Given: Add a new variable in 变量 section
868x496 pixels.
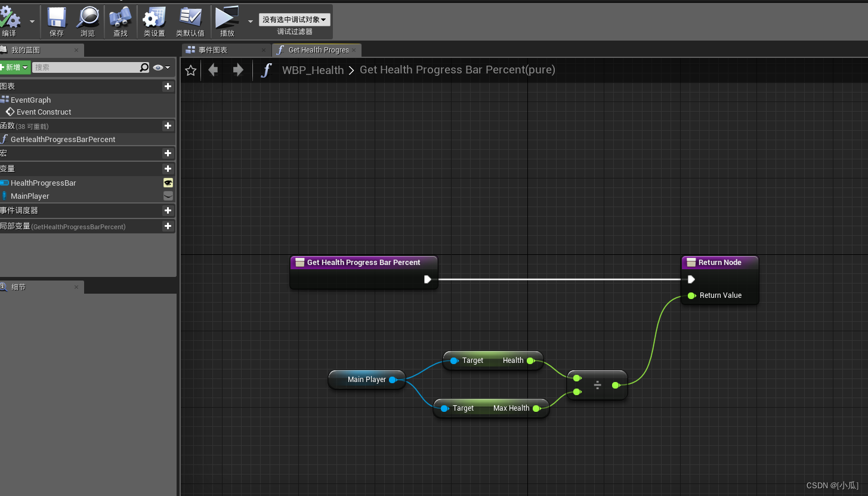Looking at the screenshot, I should (x=168, y=169).
